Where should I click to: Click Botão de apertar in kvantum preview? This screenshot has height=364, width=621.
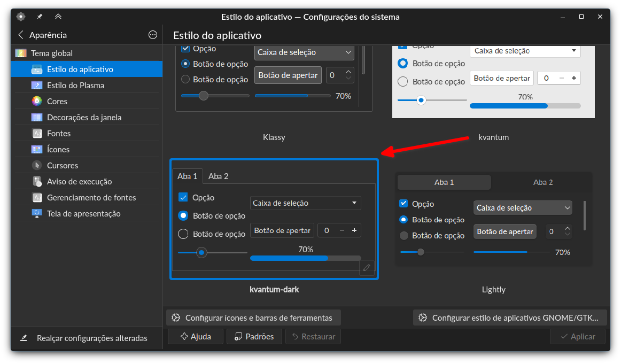pos(502,78)
